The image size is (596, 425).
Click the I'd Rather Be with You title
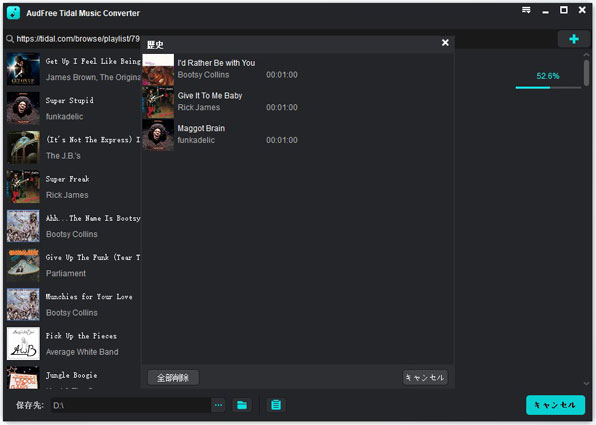tap(216, 63)
